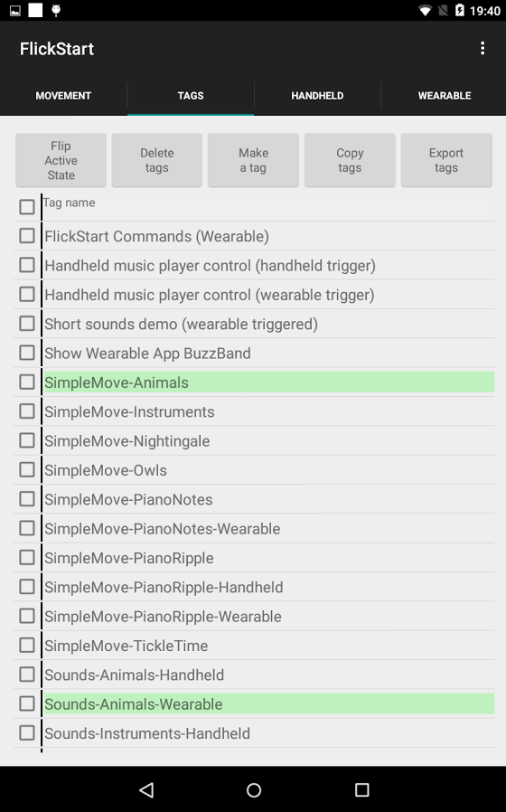Tick the select-all checkbox beside Tag name

coord(27,207)
